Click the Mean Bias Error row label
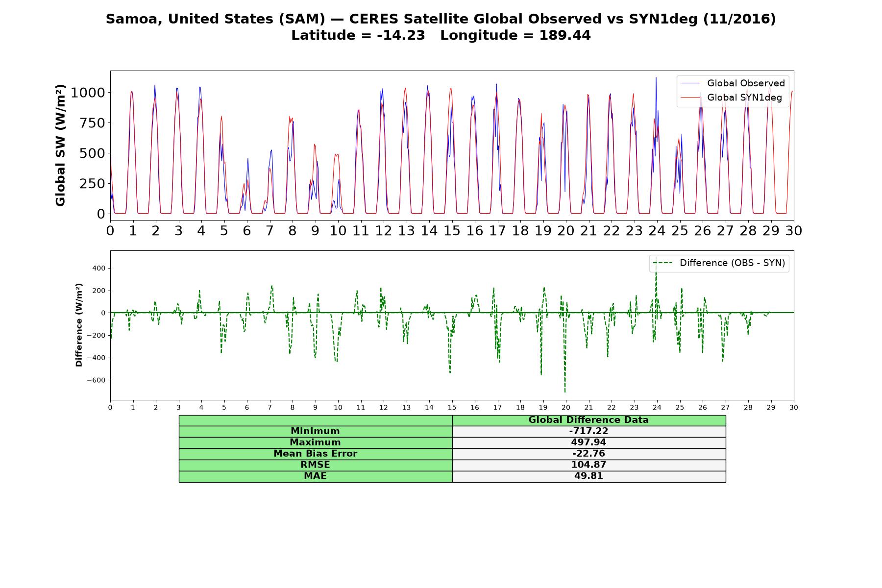 pyautogui.click(x=315, y=454)
